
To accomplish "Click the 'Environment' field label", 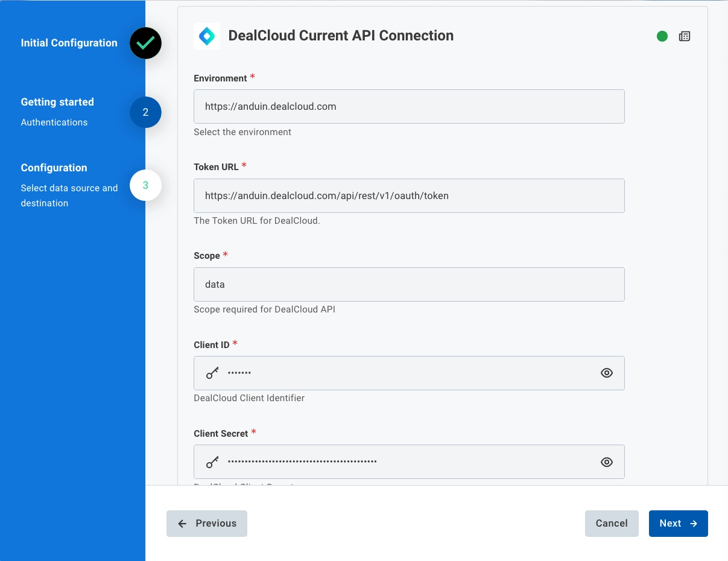I will (220, 78).
